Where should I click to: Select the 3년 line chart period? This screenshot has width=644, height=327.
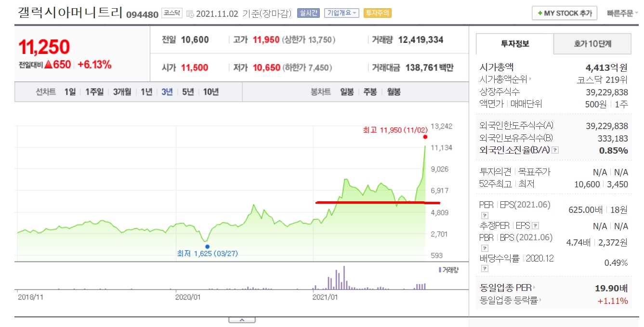(x=167, y=92)
